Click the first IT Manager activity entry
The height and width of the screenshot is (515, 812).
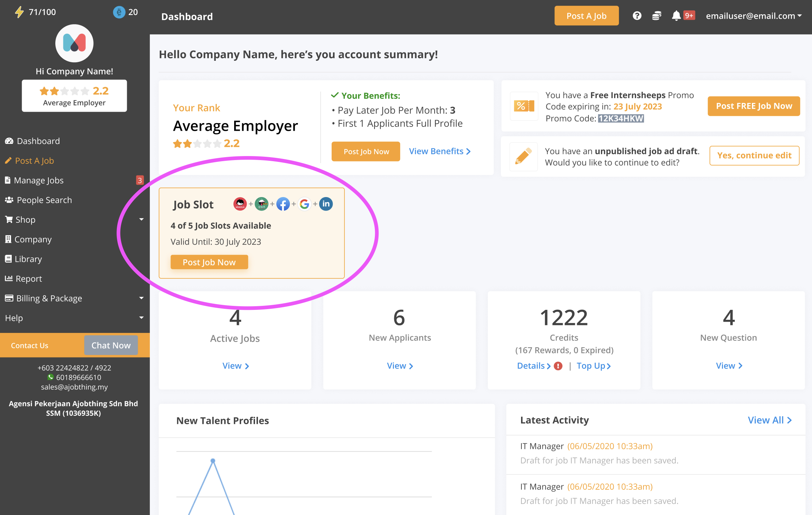[x=656, y=453]
